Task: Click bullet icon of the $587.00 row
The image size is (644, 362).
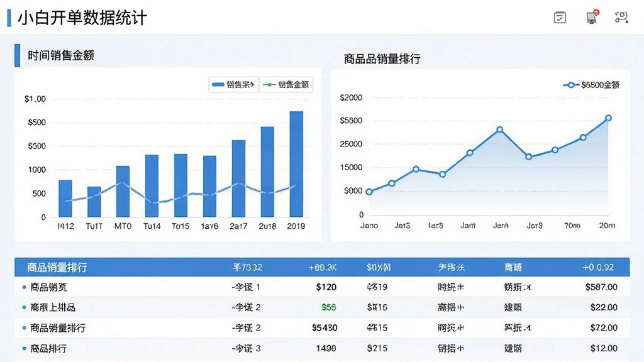Action: point(25,287)
